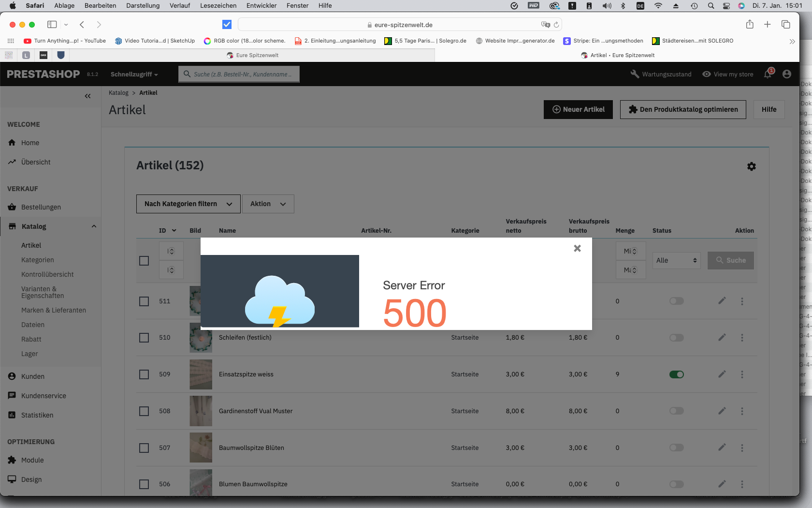The height and width of the screenshot is (508, 812).
Task: Open Bluetooth status in menu bar
Action: (623, 6)
